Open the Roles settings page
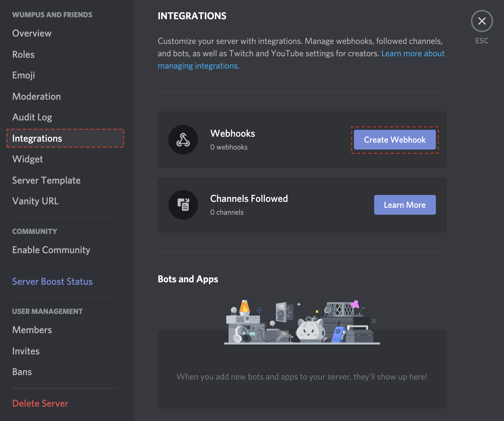504x421 pixels. (23, 54)
